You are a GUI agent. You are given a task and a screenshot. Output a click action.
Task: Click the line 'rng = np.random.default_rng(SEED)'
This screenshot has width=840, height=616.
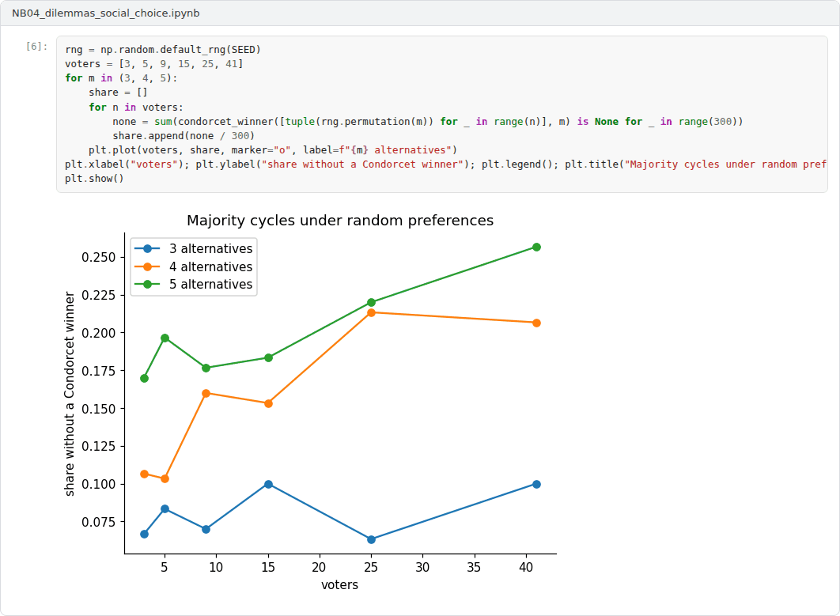[163, 49]
